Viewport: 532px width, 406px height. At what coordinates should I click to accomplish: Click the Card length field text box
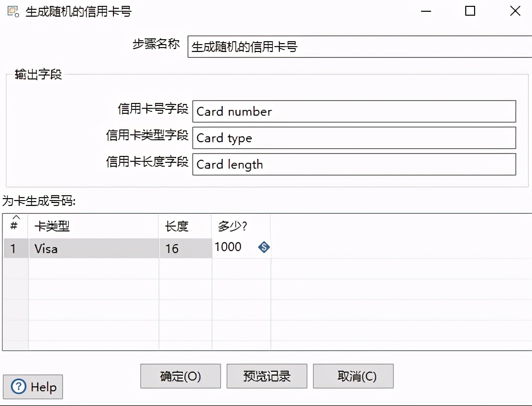[353, 164]
